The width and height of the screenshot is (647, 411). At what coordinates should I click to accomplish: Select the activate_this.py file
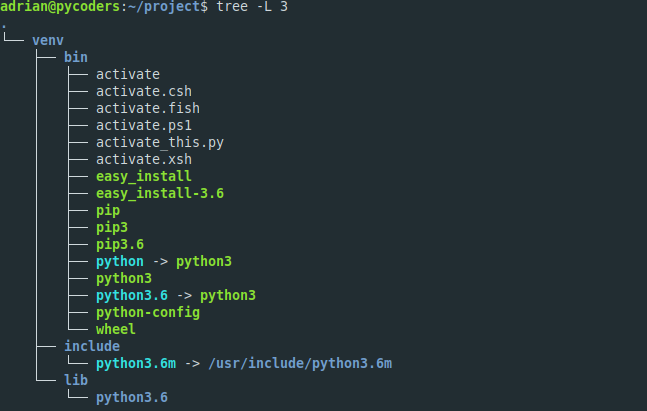160,142
